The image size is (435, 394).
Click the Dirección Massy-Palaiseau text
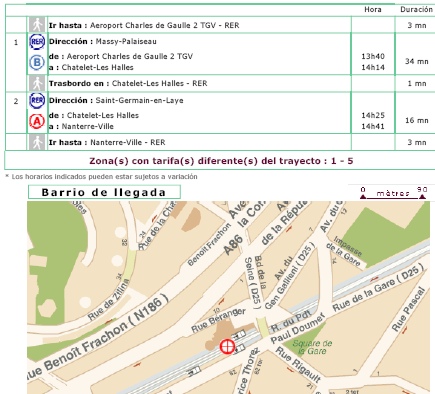click(x=103, y=42)
